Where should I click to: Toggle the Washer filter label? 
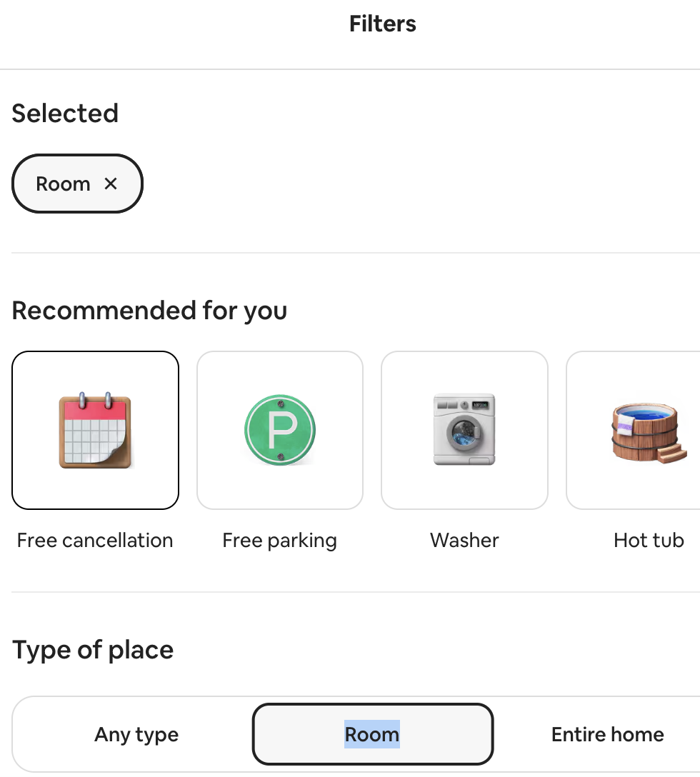tap(464, 540)
